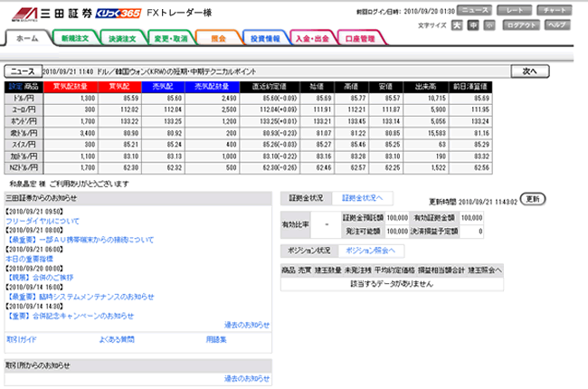Log out with the ログアウト button
Viewport: 588px width, 389px height.
click(521, 25)
